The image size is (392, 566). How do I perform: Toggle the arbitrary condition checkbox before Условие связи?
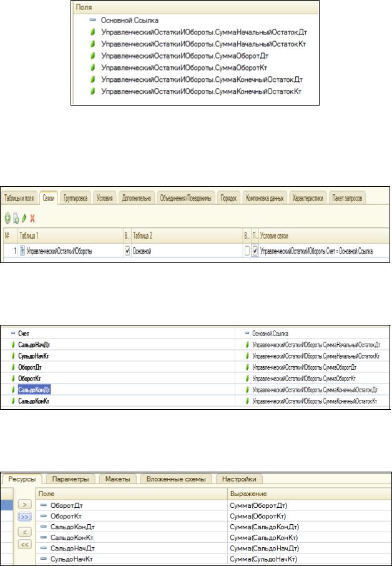[x=255, y=251]
